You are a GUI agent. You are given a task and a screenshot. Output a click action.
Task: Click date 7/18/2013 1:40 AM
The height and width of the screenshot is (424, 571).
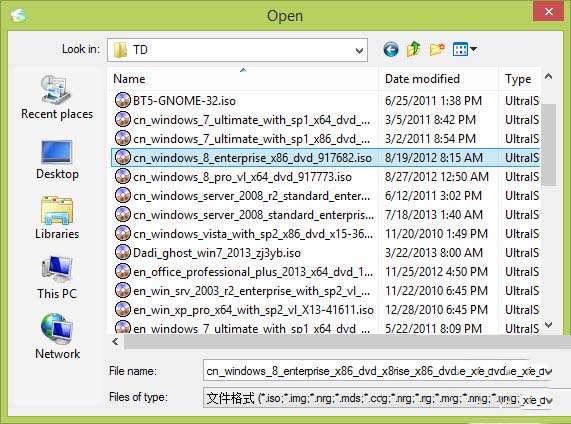point(434,215)
